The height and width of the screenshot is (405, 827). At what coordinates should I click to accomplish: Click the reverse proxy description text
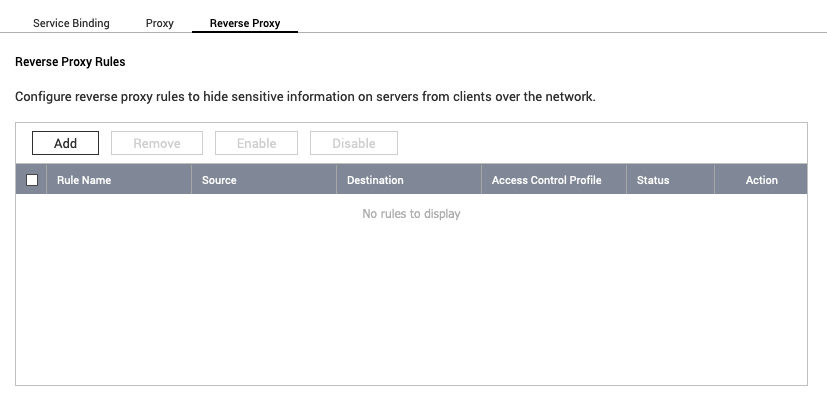click(x=305, y=98)
